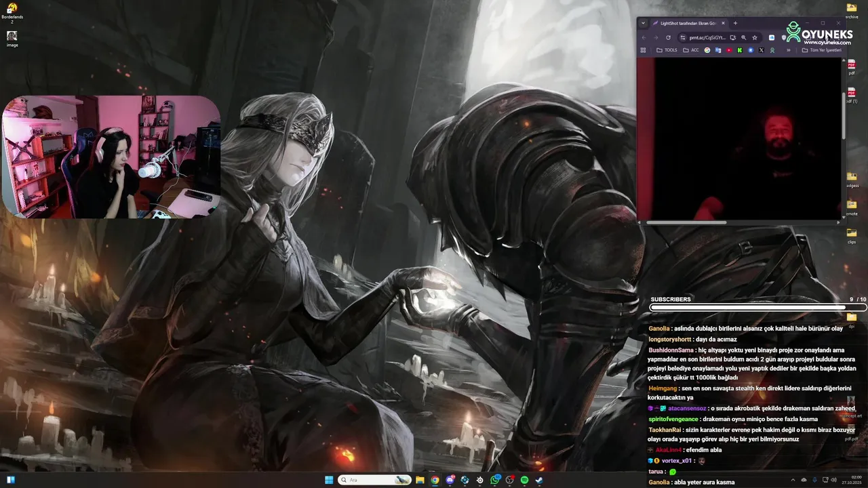Image resolution: width=868 pixels, height=488 pixels.
Task: Open the ACC bookmark folder
Action: (x=691, y=50)
